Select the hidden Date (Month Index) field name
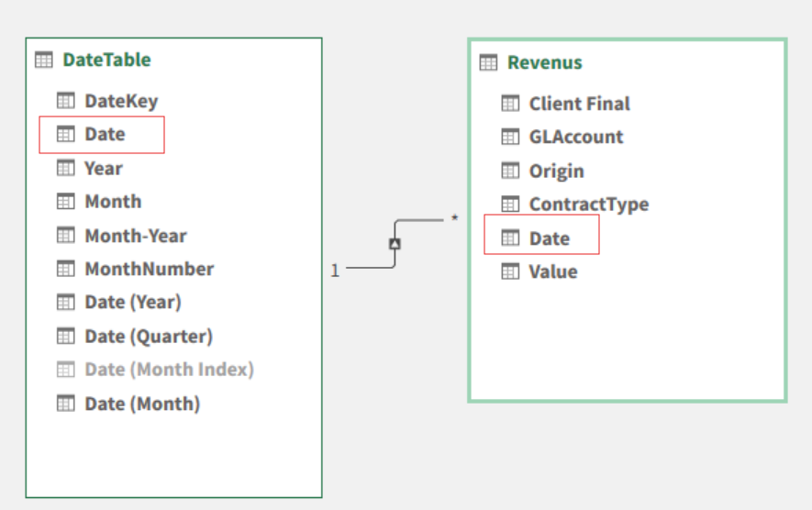This screenshot has height=510, width=812. 170,370
